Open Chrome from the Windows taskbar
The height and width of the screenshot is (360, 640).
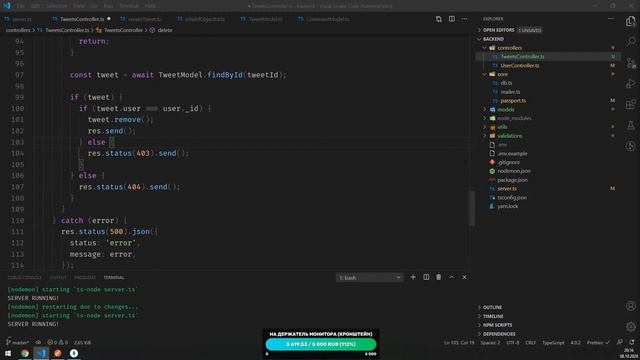pos(25,353)
